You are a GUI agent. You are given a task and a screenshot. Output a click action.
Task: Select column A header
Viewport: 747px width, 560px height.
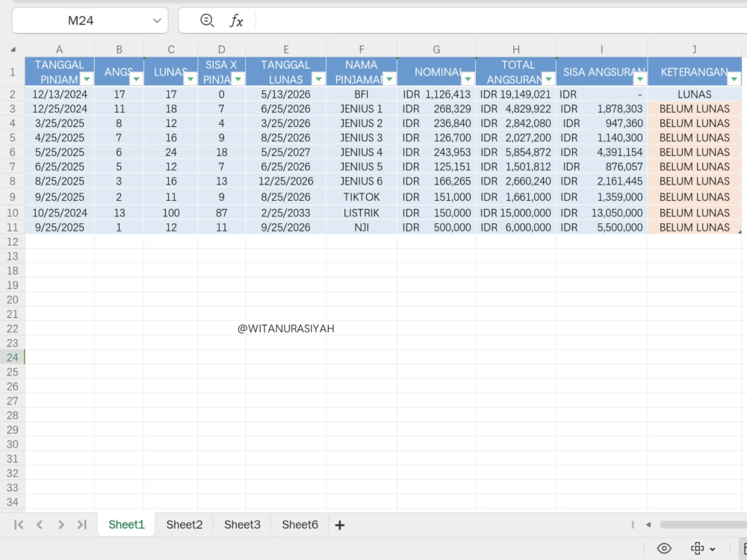tap(60, 49)
